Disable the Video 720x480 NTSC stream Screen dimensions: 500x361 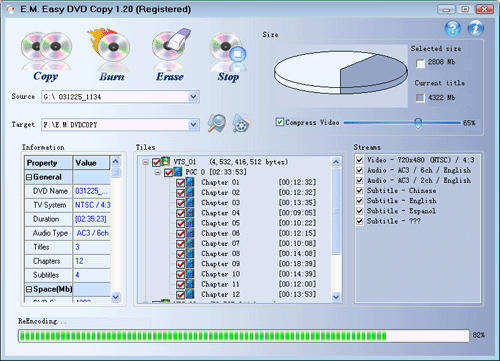(359, 160)
